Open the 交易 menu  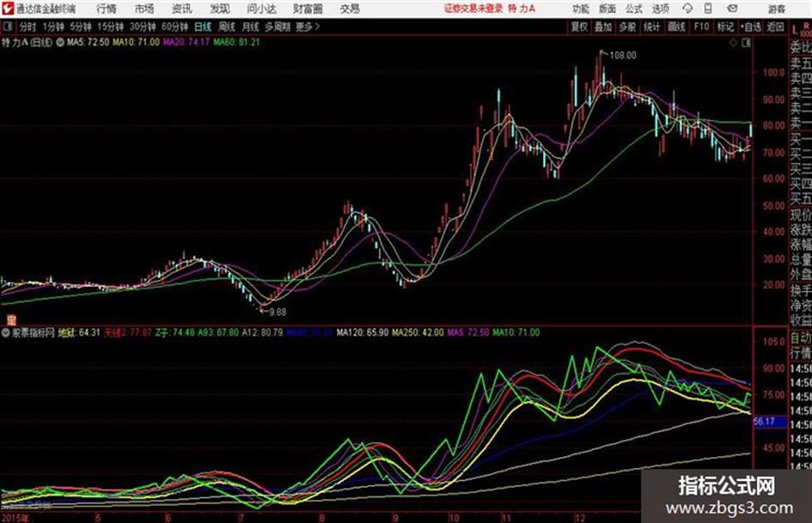point(350,9)
